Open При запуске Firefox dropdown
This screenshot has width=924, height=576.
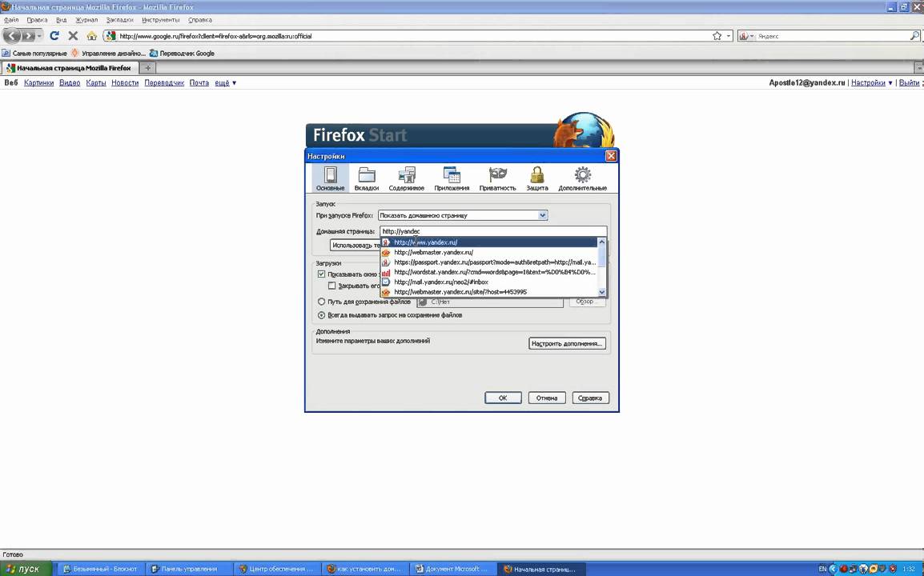tap(463, 215)
